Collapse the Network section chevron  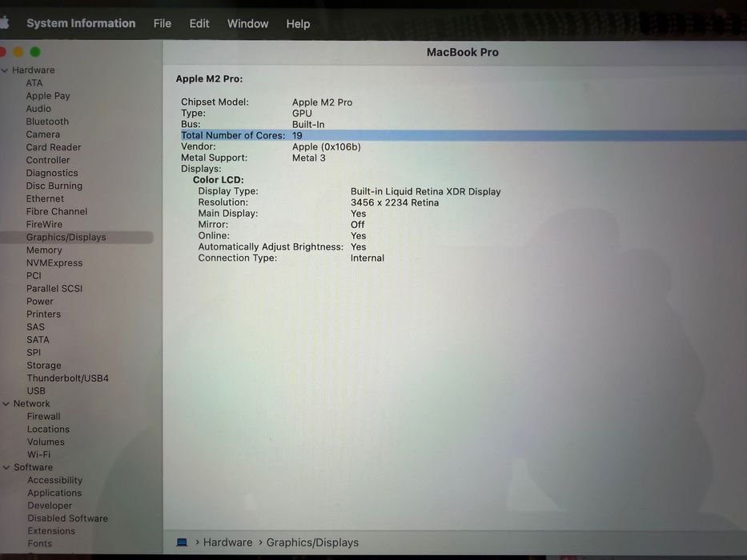click(6, 404)
